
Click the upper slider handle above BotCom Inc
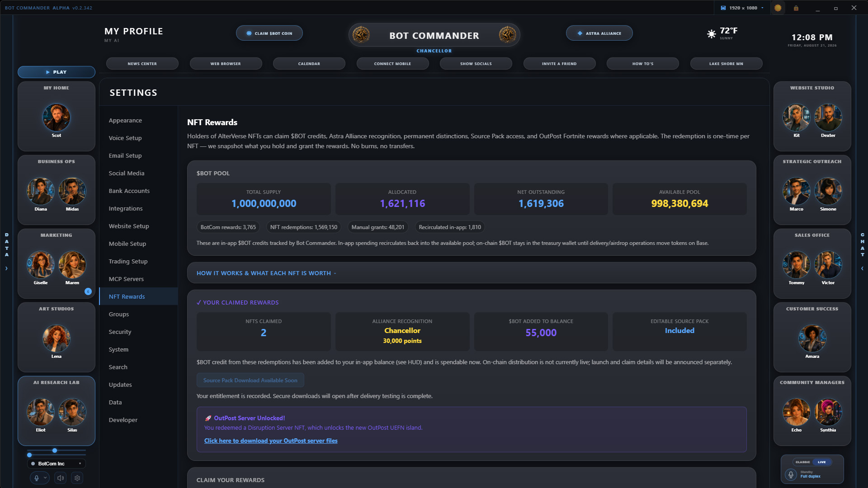(55, 450)
